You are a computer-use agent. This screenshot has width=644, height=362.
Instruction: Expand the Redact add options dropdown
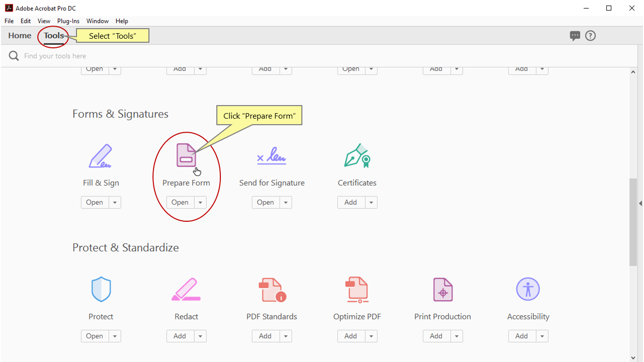coord(200,336)
